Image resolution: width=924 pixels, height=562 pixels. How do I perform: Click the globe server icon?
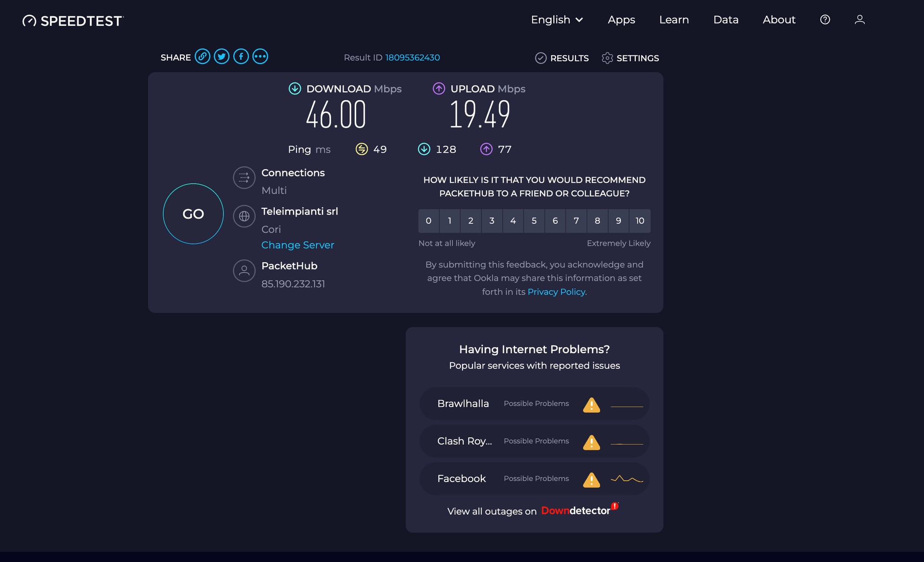[244, 217]
